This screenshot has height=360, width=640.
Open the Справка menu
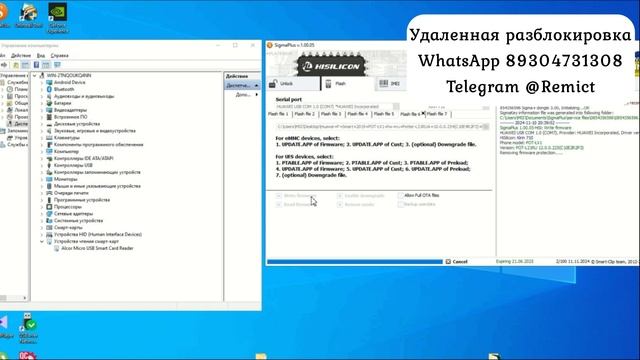coord(60,56)
